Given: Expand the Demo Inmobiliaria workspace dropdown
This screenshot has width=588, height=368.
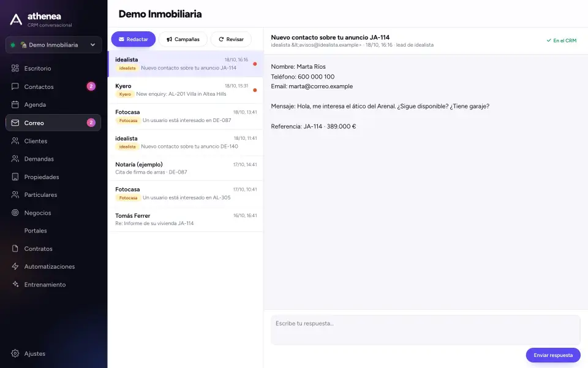Looking at the screenshot, I should [54, 45].
